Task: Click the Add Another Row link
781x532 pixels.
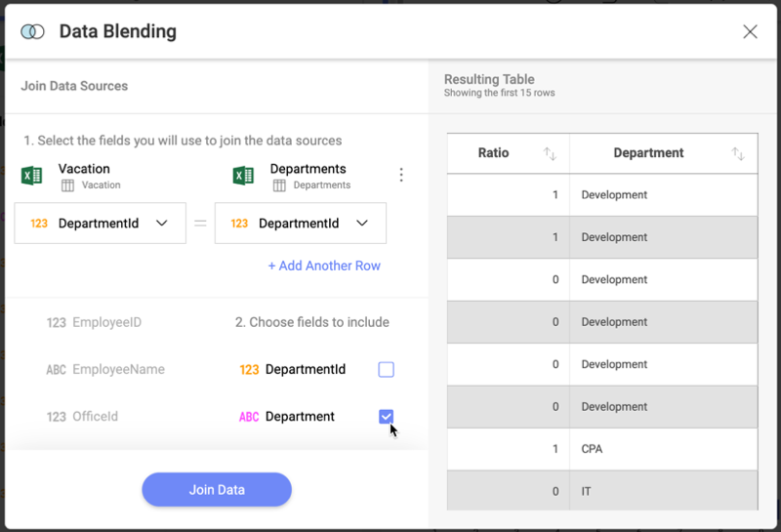Action: coord(324,266)
